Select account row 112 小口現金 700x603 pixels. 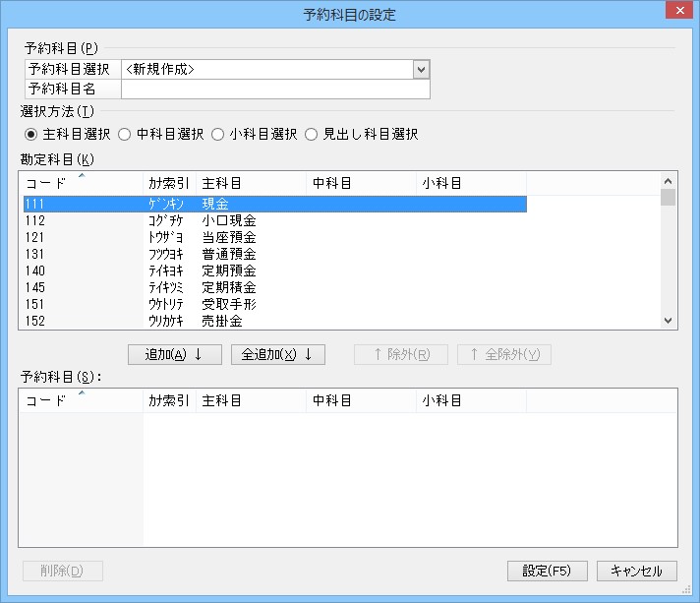275,220
